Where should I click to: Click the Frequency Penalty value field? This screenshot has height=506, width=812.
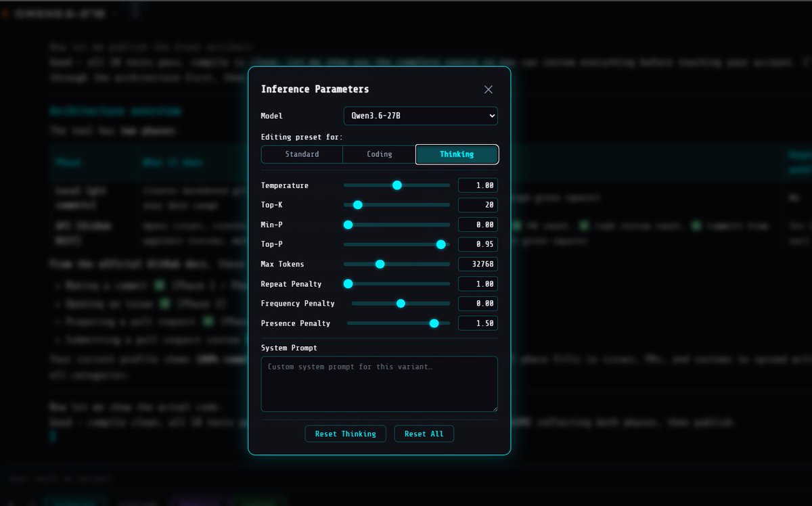point(478,304)
